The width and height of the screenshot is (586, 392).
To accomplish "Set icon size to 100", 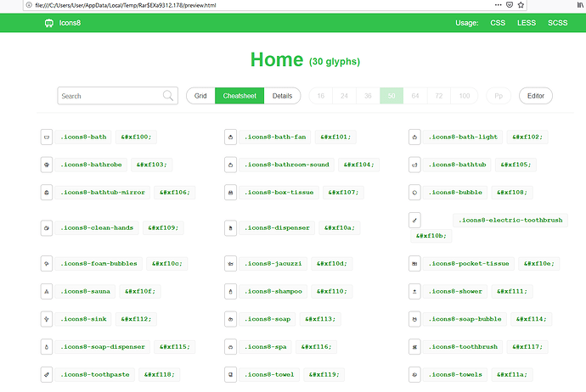I will point(465,96).
